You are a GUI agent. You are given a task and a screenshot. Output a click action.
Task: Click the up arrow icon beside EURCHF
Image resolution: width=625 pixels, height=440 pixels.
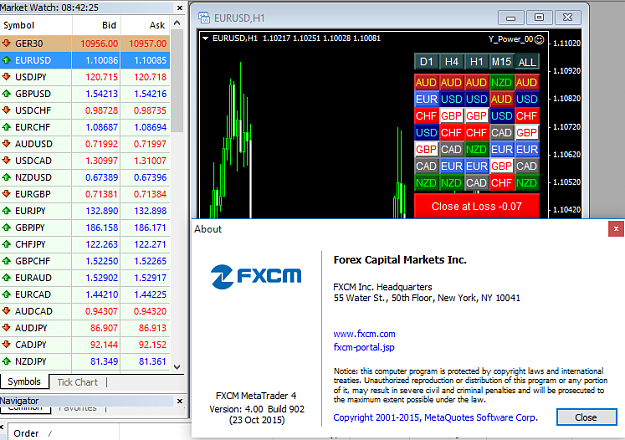coord(6,127)
